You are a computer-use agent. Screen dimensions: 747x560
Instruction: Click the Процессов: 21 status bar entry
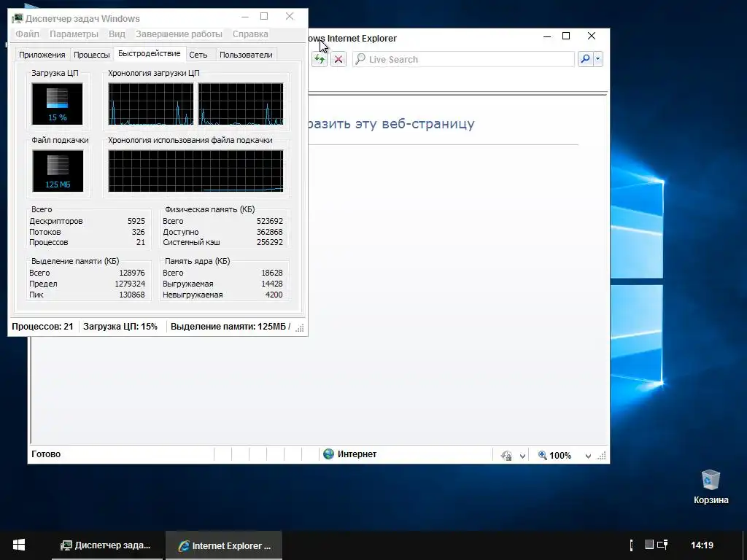(42, 326)
